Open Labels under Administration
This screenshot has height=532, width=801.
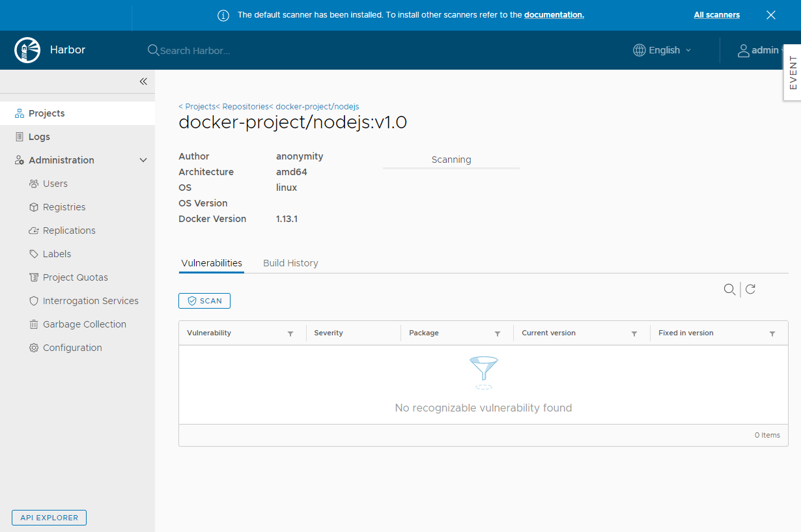57,254
